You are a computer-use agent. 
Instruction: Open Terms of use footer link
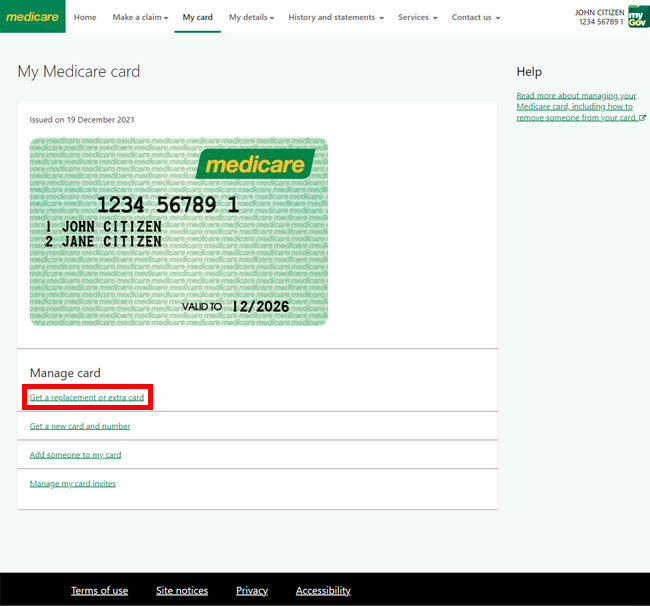tap(99, 590)
